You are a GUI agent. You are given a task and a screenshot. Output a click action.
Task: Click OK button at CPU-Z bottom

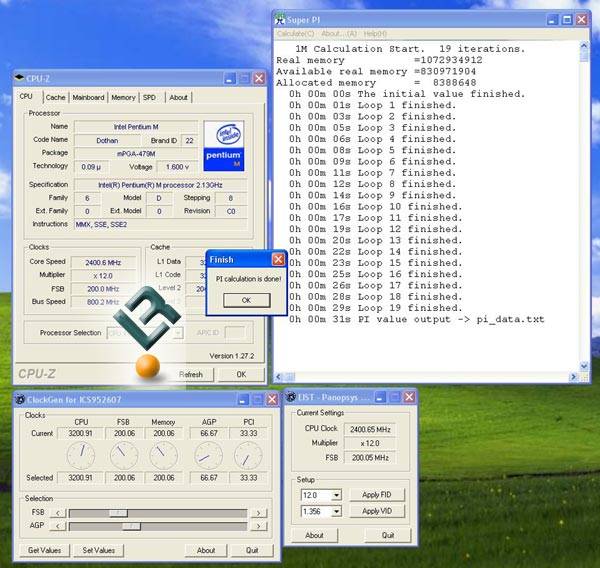[x=241, y=374]
